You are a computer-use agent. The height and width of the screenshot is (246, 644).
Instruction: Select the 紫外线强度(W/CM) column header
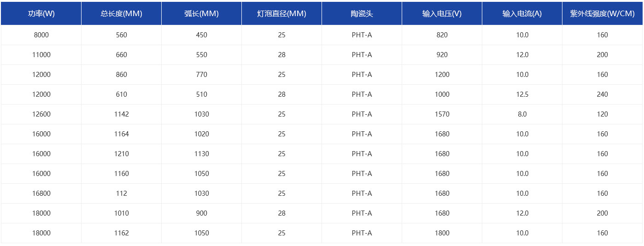point(602,13)
